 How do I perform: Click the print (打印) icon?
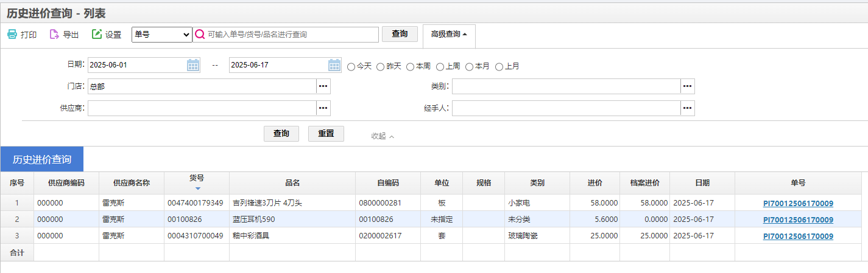tap(12, 35)
